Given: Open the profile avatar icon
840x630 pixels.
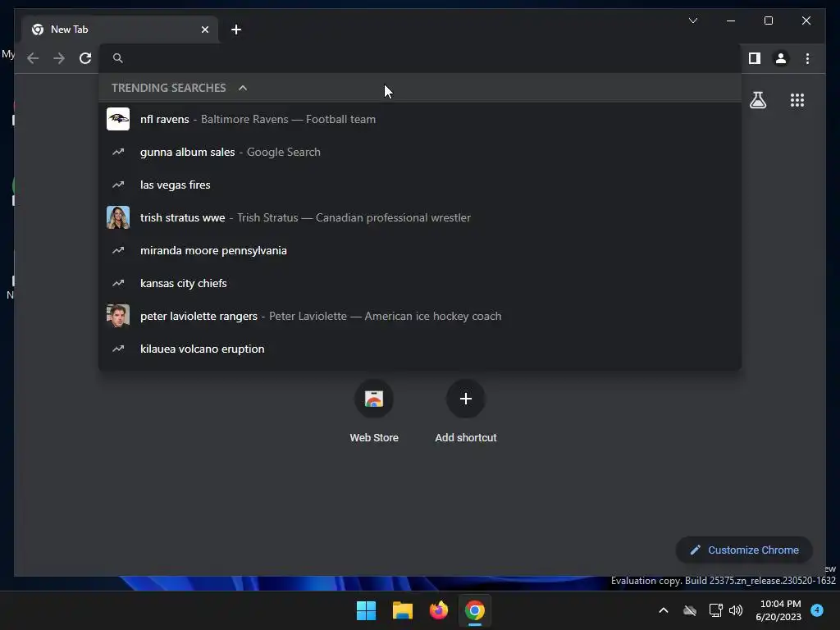Looking at the screenshot, I should (781, 58).
